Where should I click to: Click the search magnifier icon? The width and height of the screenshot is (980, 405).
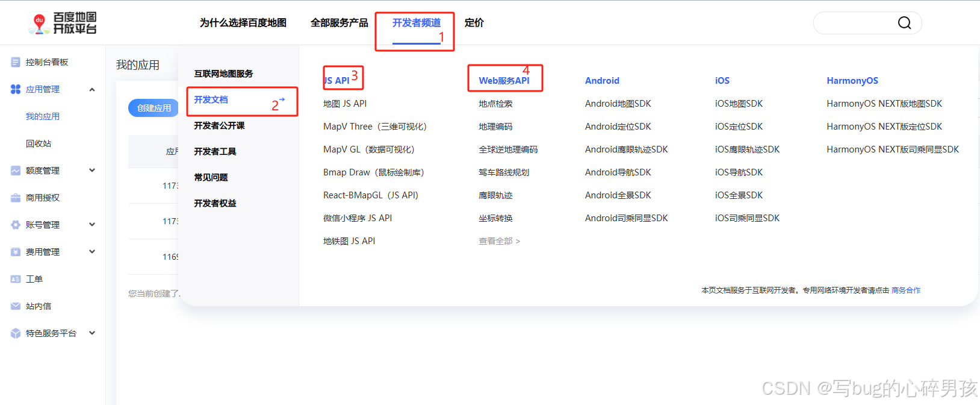(x=904, y=23)
